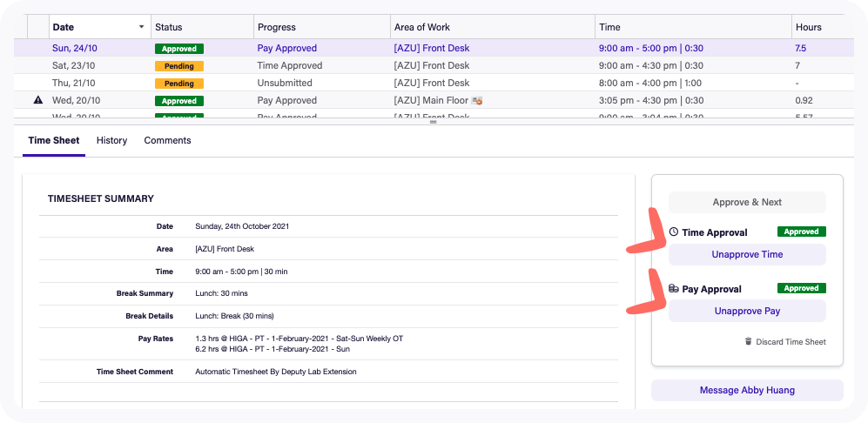Click the Approved badge next to Pay Approval

pyautogui.click(x=802, y=288)
